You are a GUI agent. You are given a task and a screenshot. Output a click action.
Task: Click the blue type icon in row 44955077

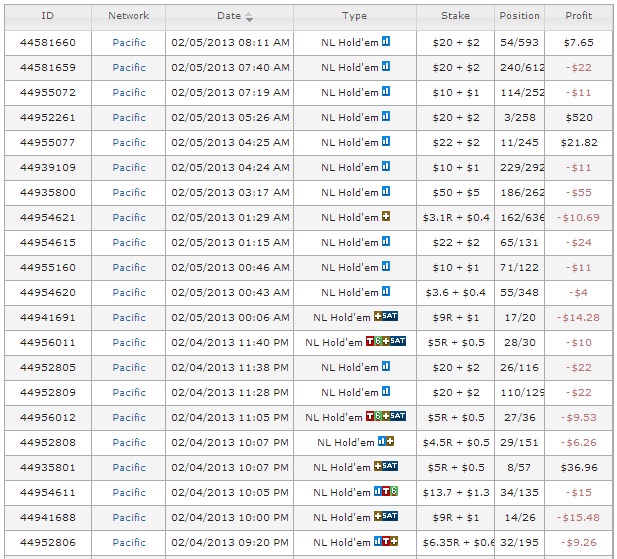pyautogui.click(x=386, y=141)
